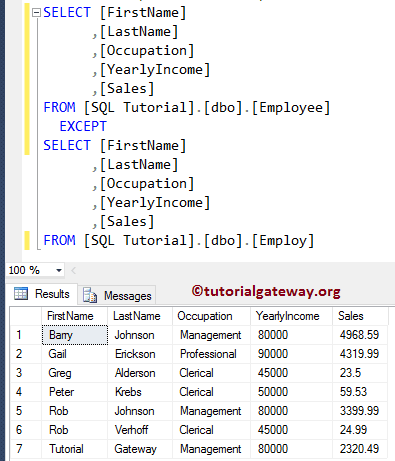Click the 2320.49 sales cell
This screenshot has height=461, width=395.
(x=360, y=449)
